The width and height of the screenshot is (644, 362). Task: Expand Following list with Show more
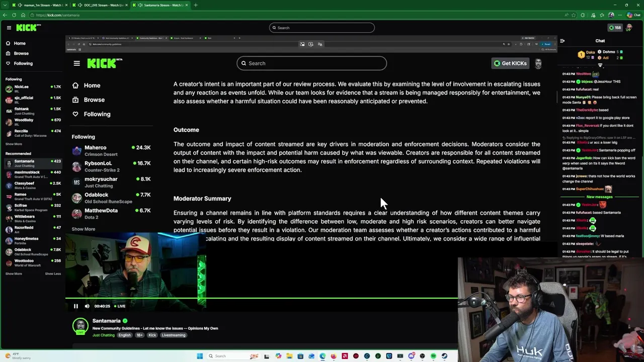14,144
